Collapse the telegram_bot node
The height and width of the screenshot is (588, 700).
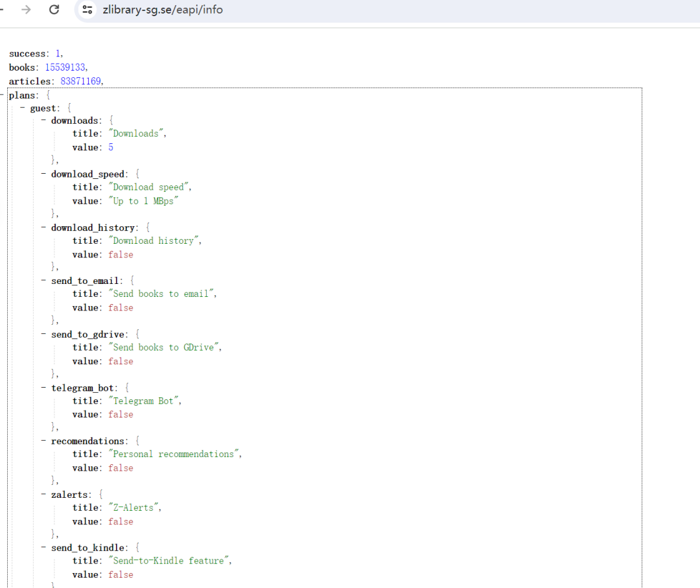pyautogui.click(x=43, y=388)
